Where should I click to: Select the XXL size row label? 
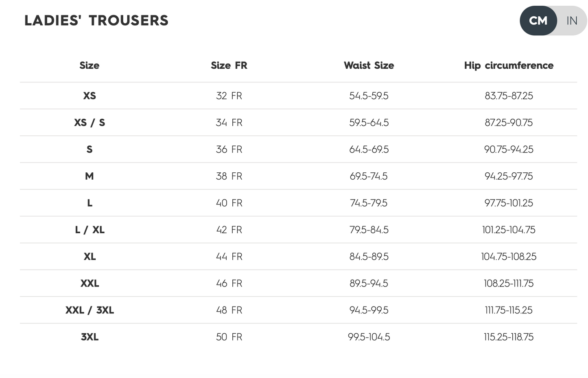point(90,284)
